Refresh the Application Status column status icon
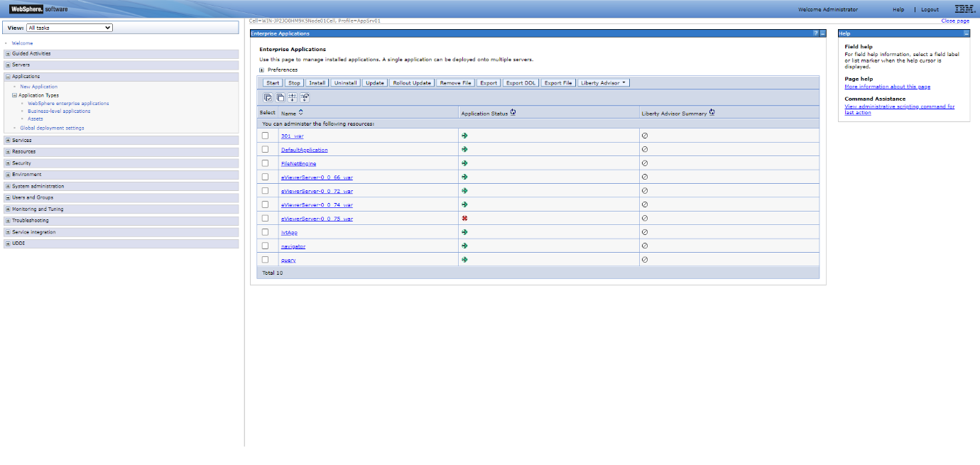This screenshot has height=465, width=980. coord(513,112)
